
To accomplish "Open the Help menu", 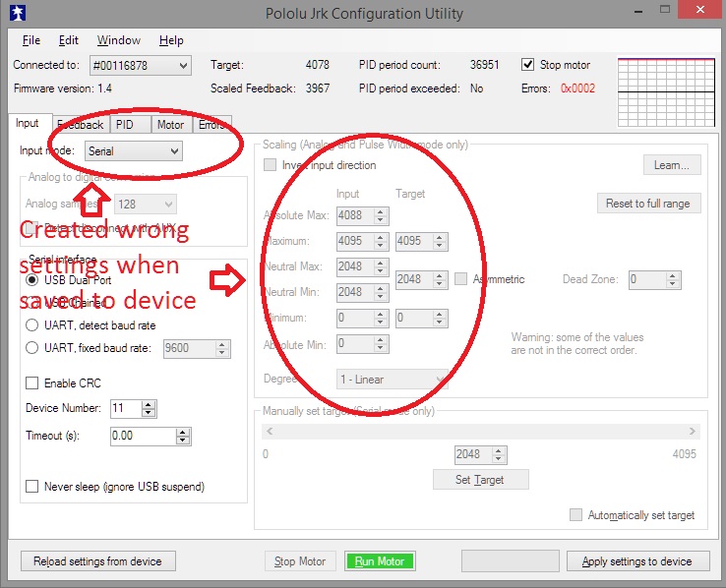I will (171, 40).
